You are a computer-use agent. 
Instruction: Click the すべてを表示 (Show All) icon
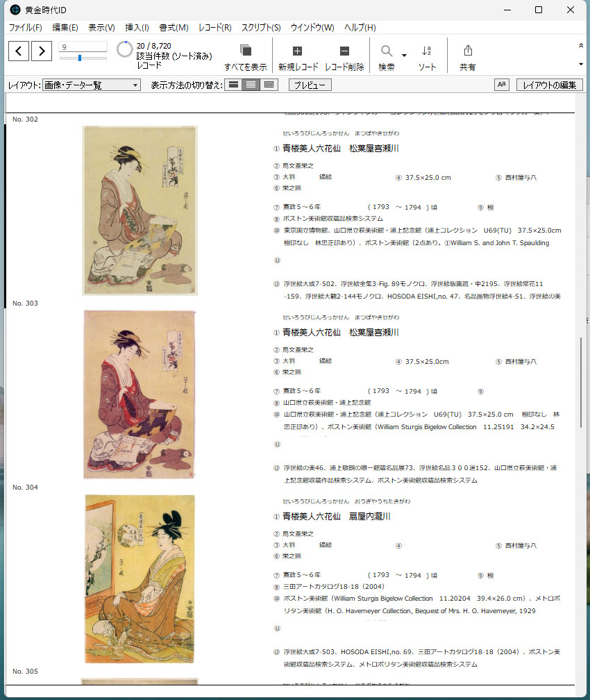click(246, 50)
